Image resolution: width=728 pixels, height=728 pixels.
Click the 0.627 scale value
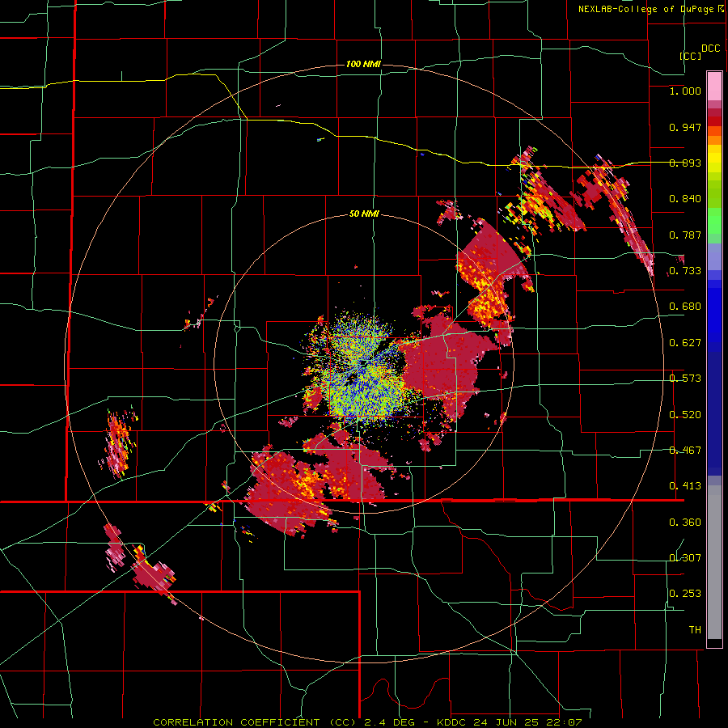(685, 343)
